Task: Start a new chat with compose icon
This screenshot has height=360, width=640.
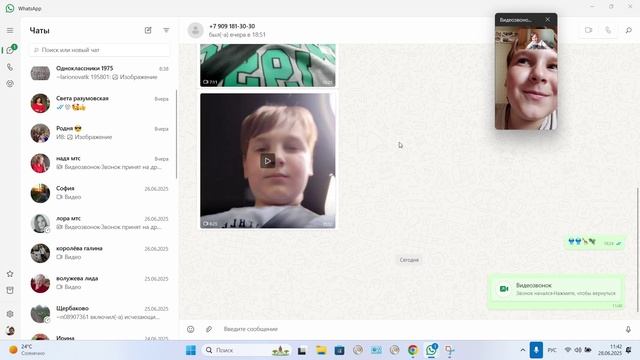Action: tap(148, 30)
